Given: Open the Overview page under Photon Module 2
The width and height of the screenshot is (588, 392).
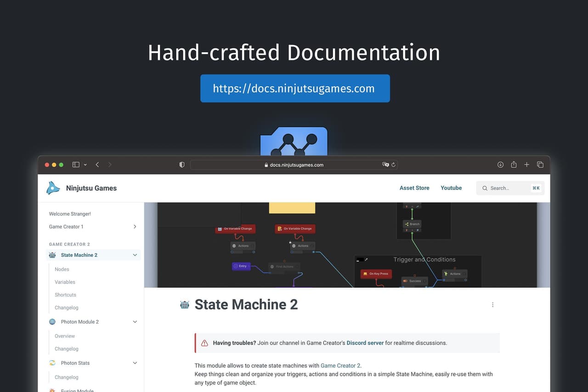Looking at the screenshot, I should coord(65,336).
